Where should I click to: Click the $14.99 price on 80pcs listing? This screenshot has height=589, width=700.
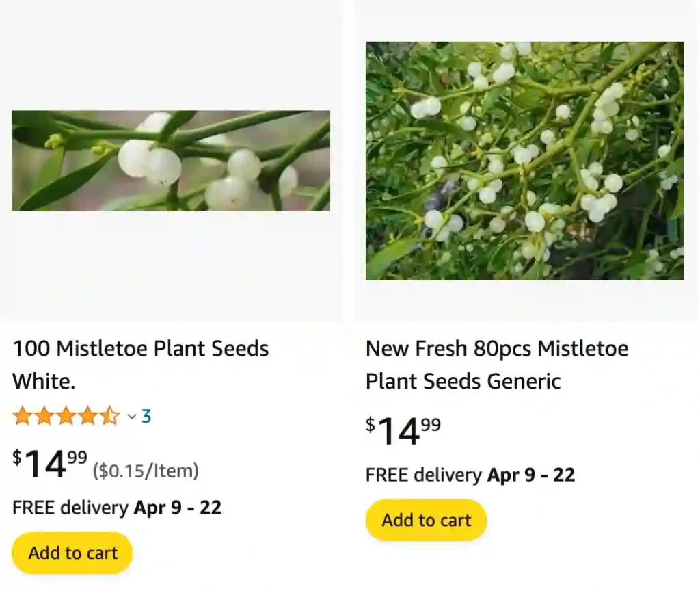(403, 431)
